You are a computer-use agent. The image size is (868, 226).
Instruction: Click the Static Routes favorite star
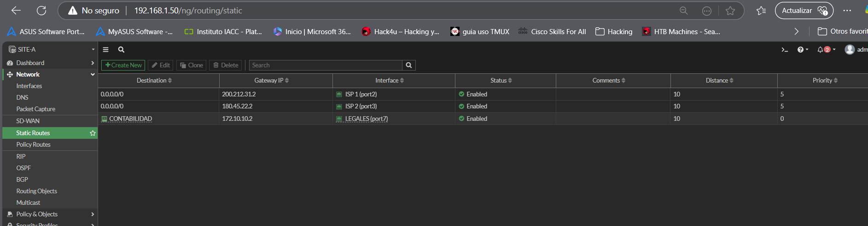point(93,133)
